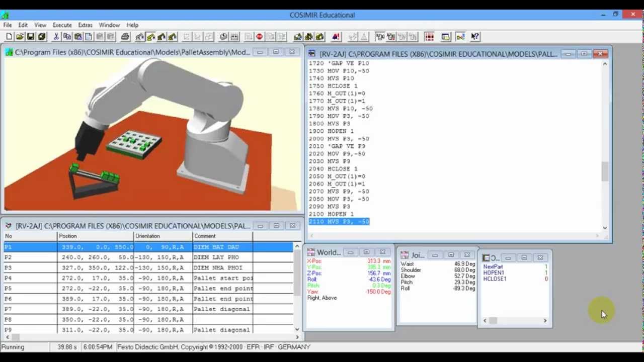Image resolution: width=644 pixels, height=362 pixels.
Task: Click the collision detection exclamation icon
Action: (336, 37)
